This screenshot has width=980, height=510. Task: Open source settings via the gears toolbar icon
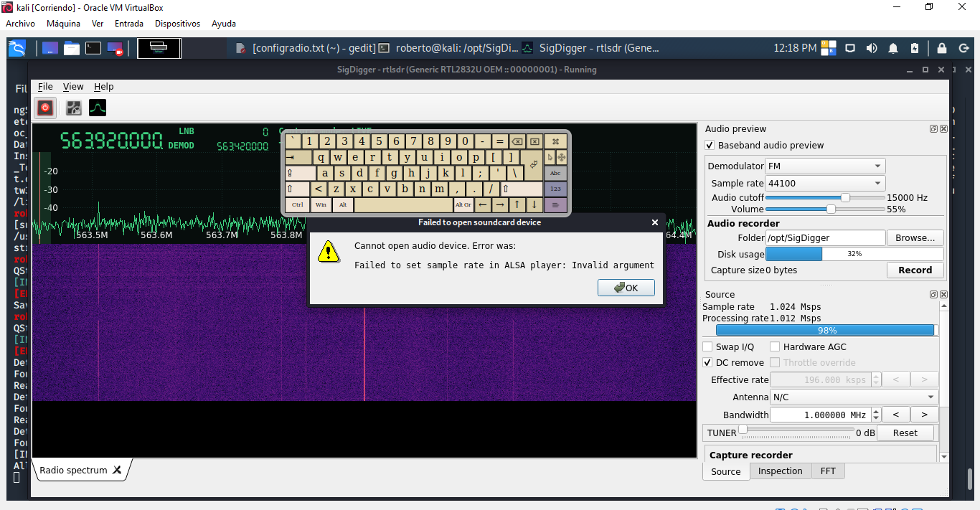72,108
